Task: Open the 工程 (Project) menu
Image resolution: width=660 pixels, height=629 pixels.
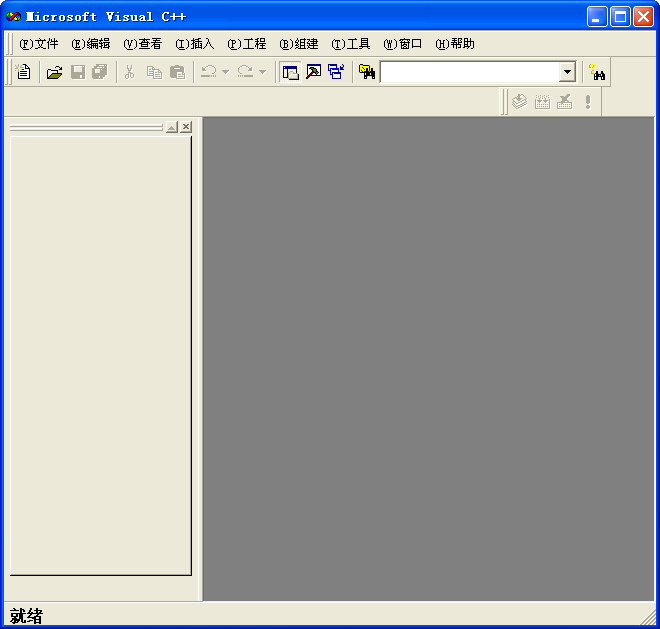Action: pos(247,44)
